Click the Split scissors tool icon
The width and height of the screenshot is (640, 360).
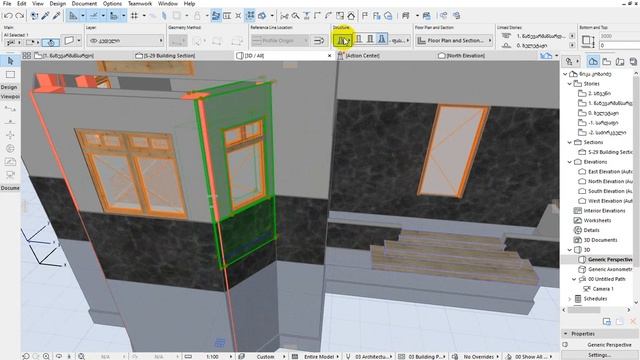(284, 16)
